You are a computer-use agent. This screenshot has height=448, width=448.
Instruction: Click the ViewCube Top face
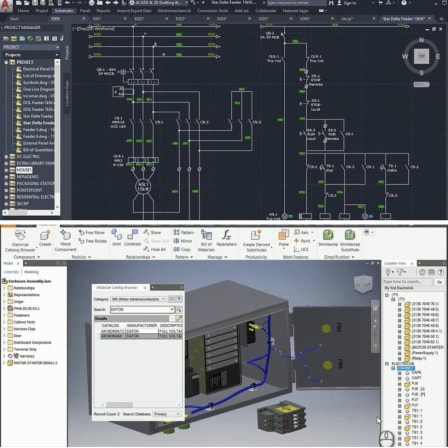coord(421,56)
